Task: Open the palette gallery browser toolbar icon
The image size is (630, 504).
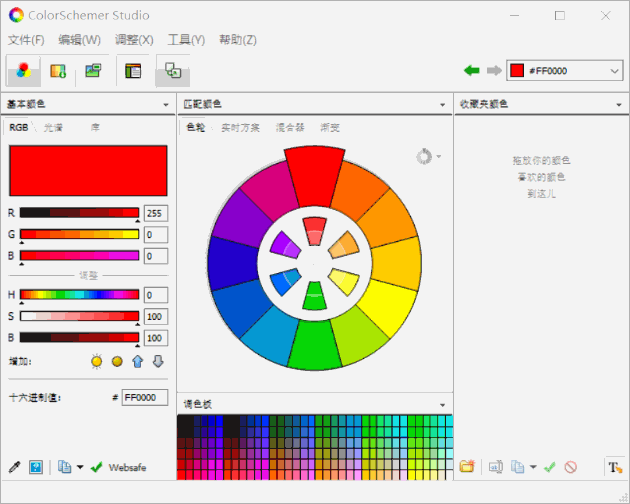Action: 58,71
